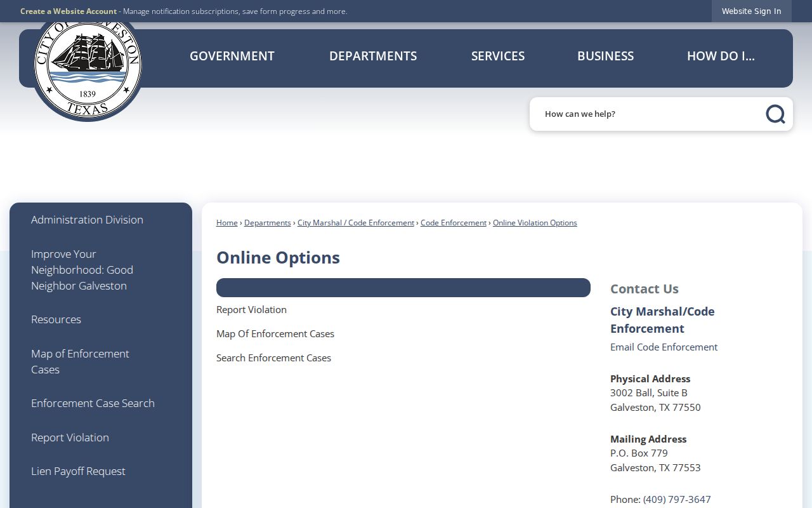This screenshot has width=812, height=508.
Task: Click the Mailing Address label
Action: tap(648, 439)
